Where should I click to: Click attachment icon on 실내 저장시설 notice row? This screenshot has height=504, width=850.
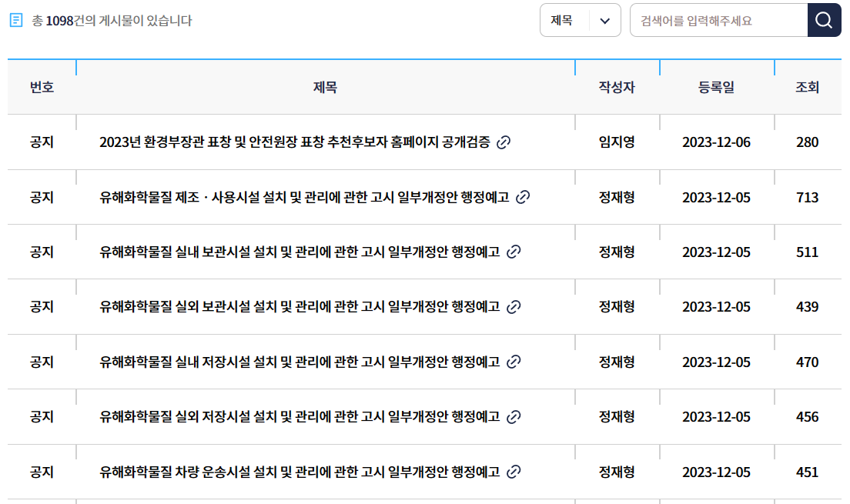point(514,362)
